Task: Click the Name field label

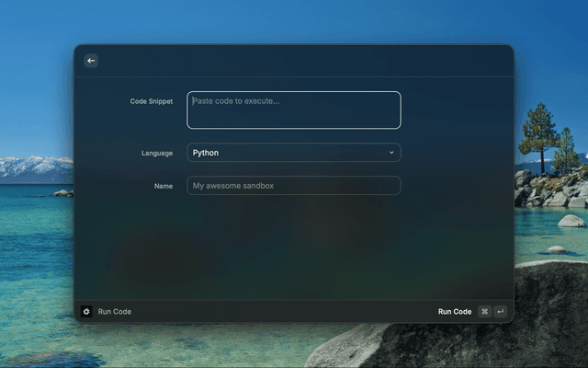Action: pos(164,186)
